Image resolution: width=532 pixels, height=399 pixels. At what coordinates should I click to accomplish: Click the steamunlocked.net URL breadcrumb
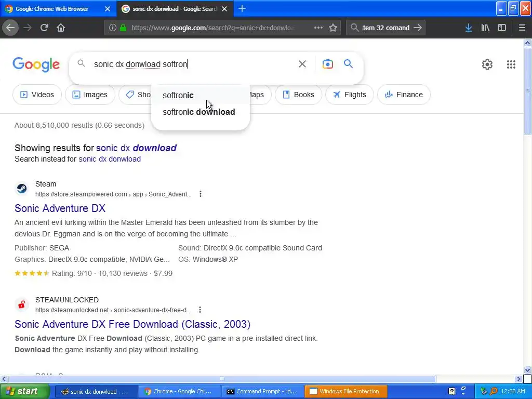click(x=113, y=310)
